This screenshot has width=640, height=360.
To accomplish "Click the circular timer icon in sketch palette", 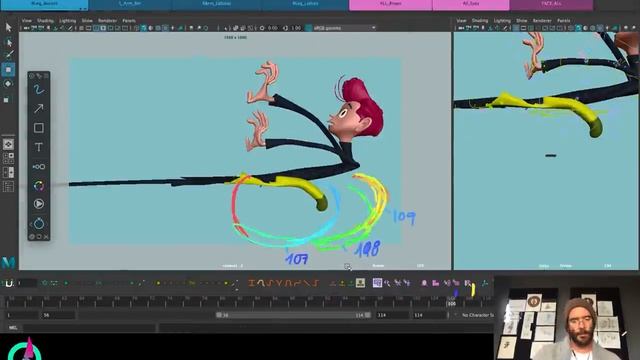I will [x=39, y=223].
